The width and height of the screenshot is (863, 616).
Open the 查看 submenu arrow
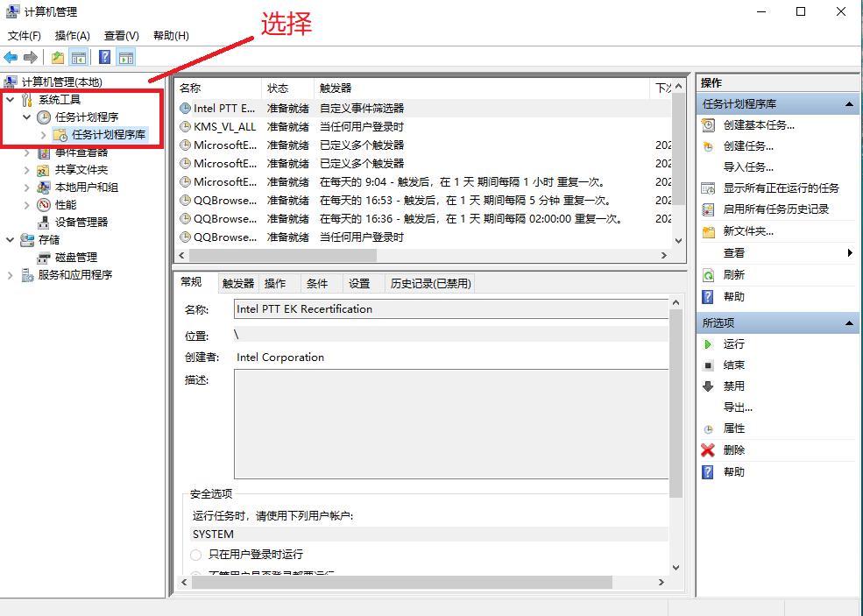(x=848, y=252)
